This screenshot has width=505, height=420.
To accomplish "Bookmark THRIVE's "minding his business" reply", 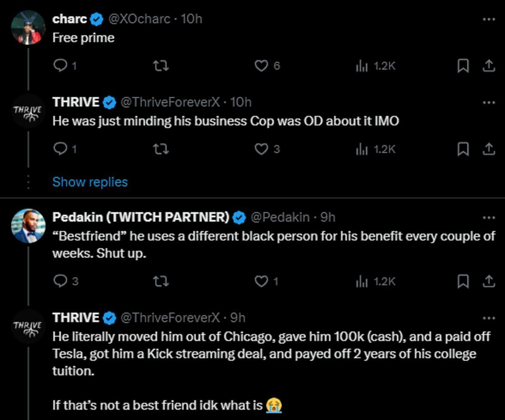I will pyautogui.click(x=462, y=149).
